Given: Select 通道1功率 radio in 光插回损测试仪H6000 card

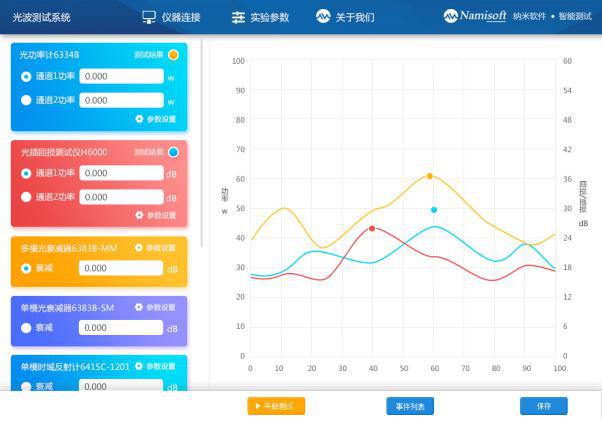Looking at the screenshot, I should tap(26, 173).
